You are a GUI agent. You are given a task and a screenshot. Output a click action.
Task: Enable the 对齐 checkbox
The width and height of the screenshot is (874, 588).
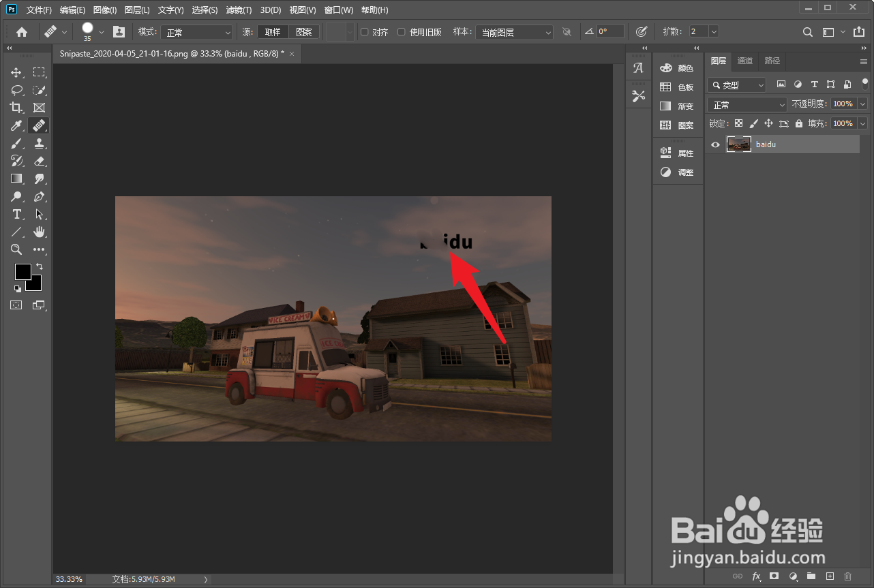click(365, 31)
